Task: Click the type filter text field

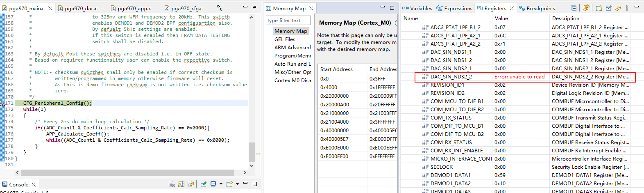Action: (x=288, y=21)
